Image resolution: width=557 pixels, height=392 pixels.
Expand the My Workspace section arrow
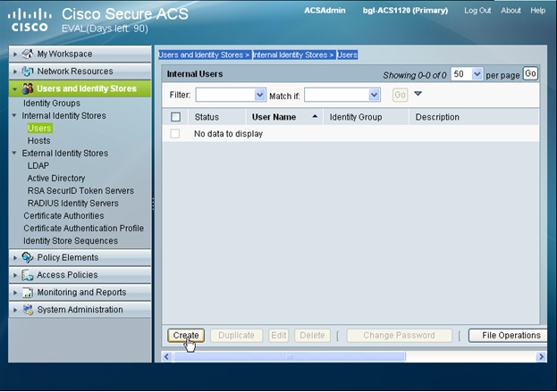pos(15,54)
